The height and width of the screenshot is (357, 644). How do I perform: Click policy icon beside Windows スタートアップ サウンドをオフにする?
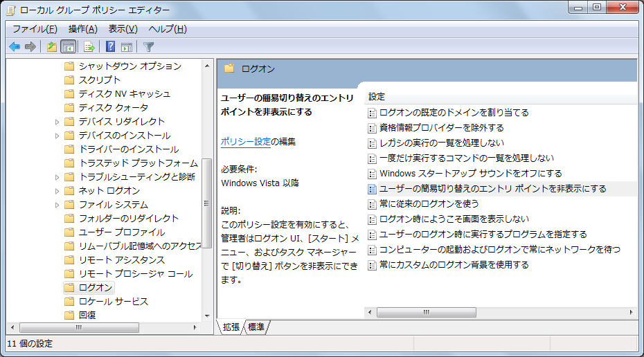pos(372,174)
